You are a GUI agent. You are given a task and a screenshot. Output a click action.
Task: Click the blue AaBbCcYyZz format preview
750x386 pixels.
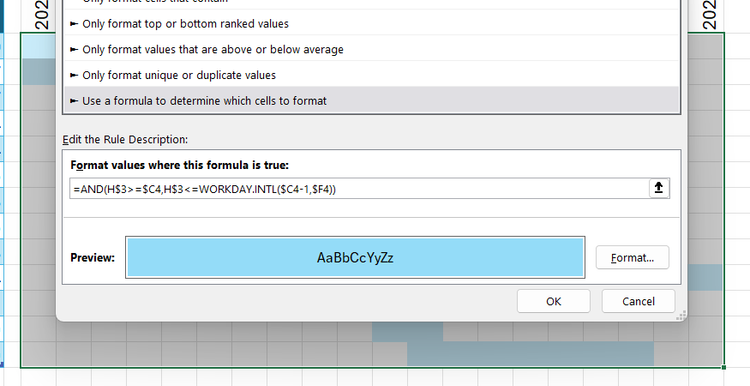click(355, 257)
